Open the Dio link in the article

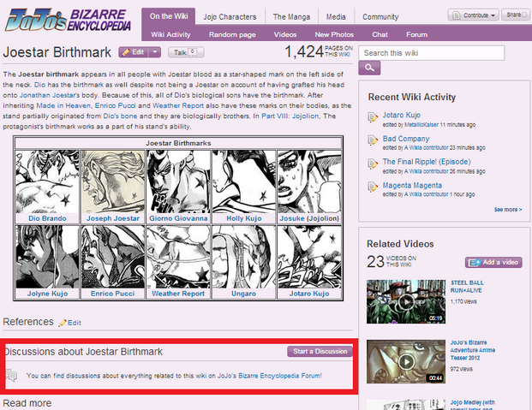[39, 85]
